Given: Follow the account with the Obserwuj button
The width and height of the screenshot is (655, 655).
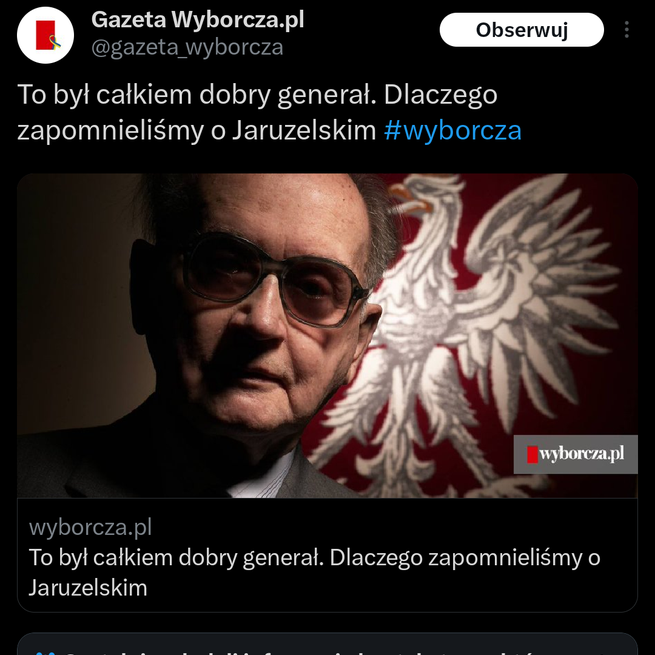Looking at the screenshot, I should [521, 30].
